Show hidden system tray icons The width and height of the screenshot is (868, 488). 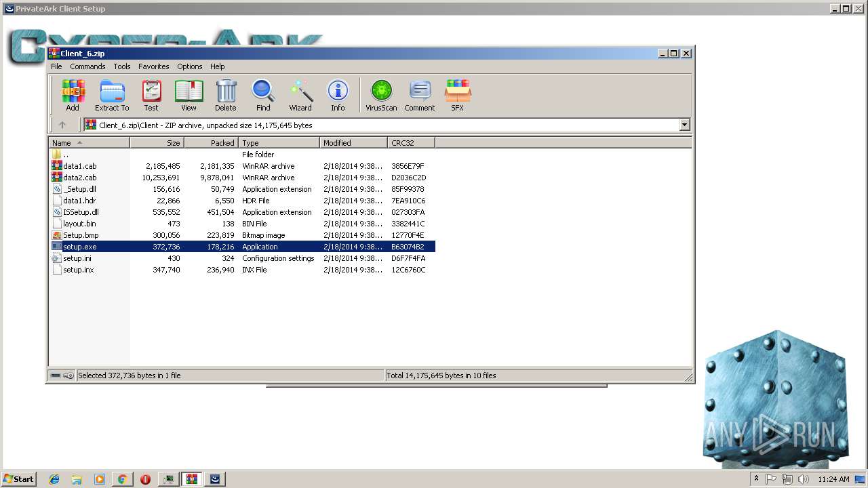(757, 479)
